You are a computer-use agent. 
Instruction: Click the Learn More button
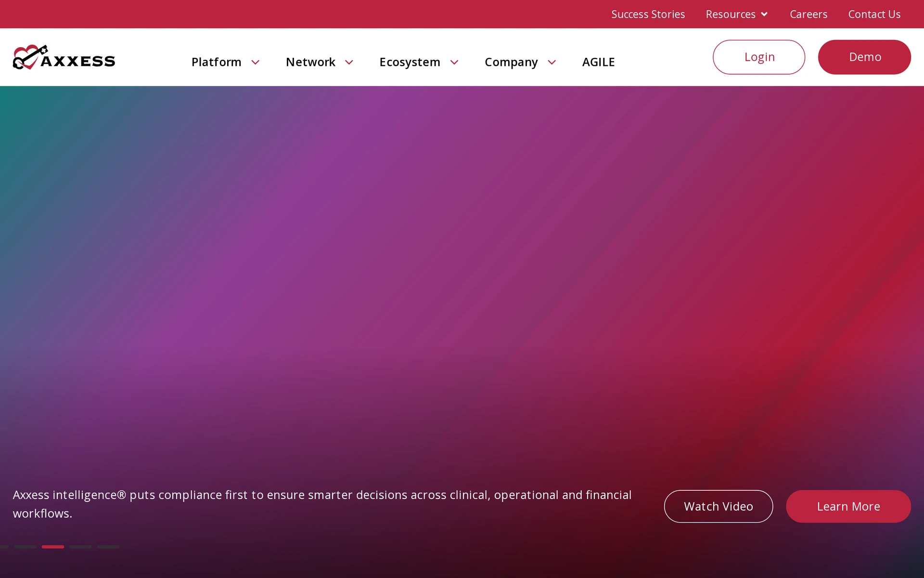tap(848, 506)
